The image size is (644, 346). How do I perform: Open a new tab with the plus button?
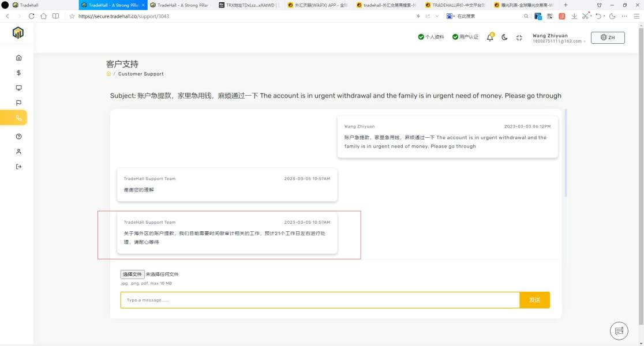(566, 5)
